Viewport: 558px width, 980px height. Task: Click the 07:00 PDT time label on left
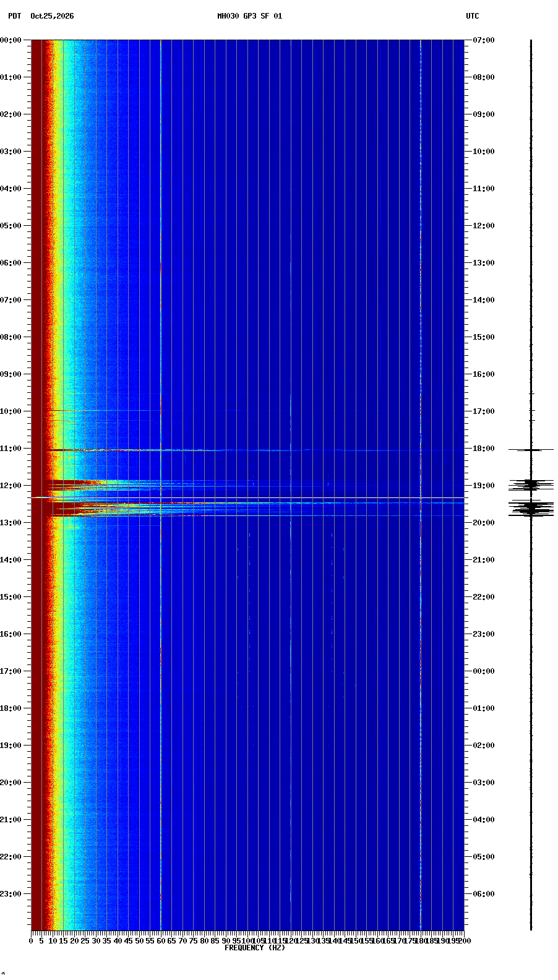[x=11, y=300]
